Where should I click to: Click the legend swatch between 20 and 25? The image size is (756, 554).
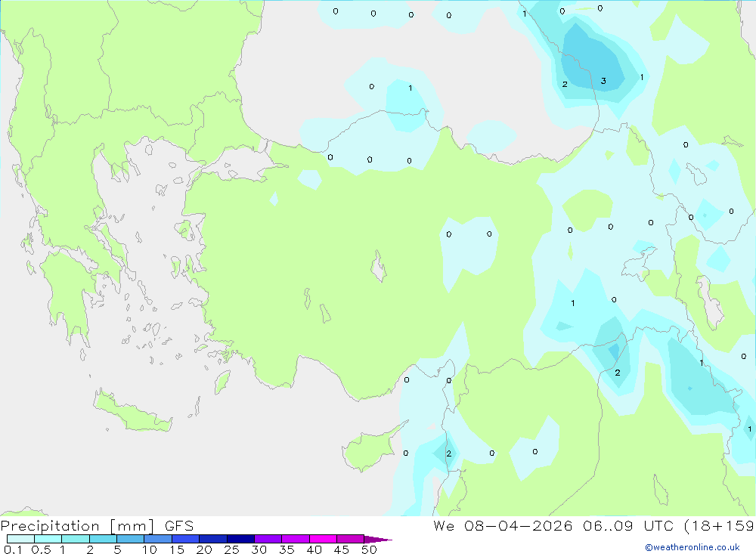pyautogui.click(x=212, y=539)
